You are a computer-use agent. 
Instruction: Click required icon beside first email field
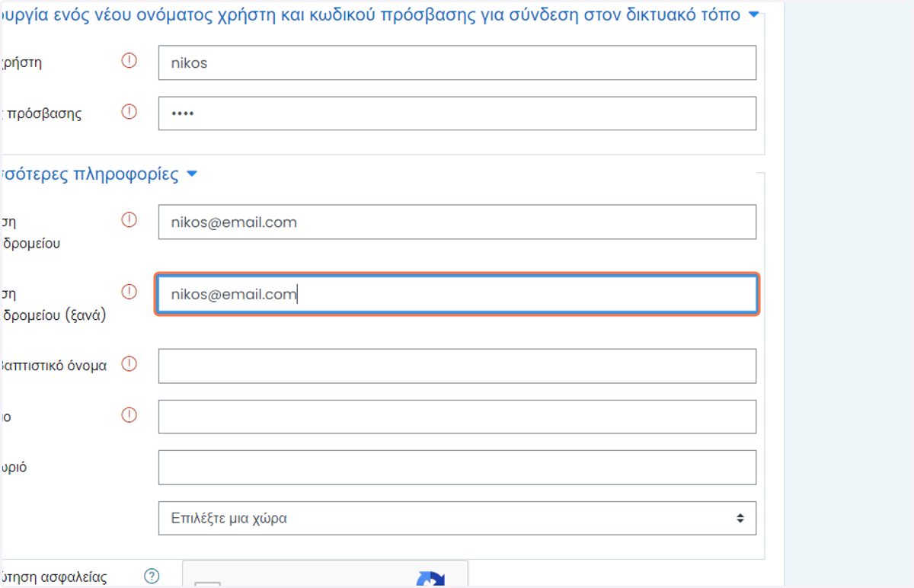[x=129, y=220]
